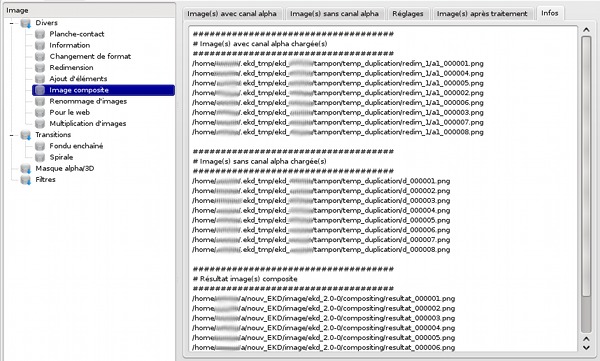Screen dimensions: 600x361
Task: Click the line ending d_000008.png
Action: 321,250
